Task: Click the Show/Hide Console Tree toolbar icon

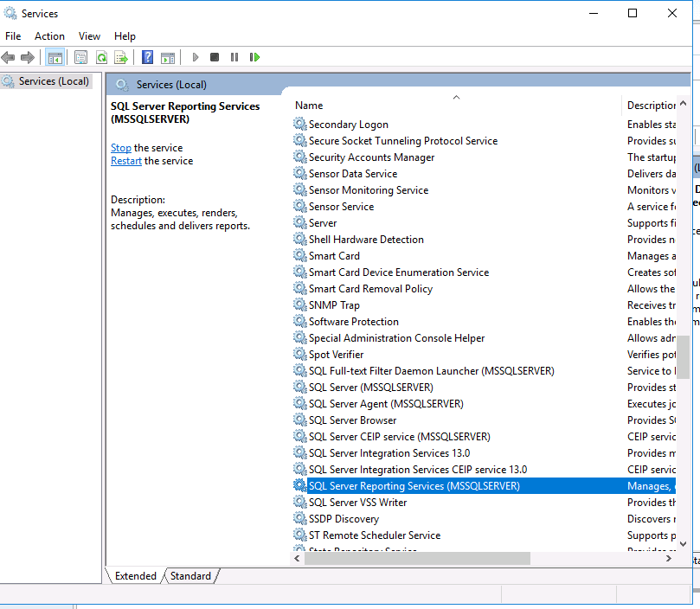Action: (55, 58)
